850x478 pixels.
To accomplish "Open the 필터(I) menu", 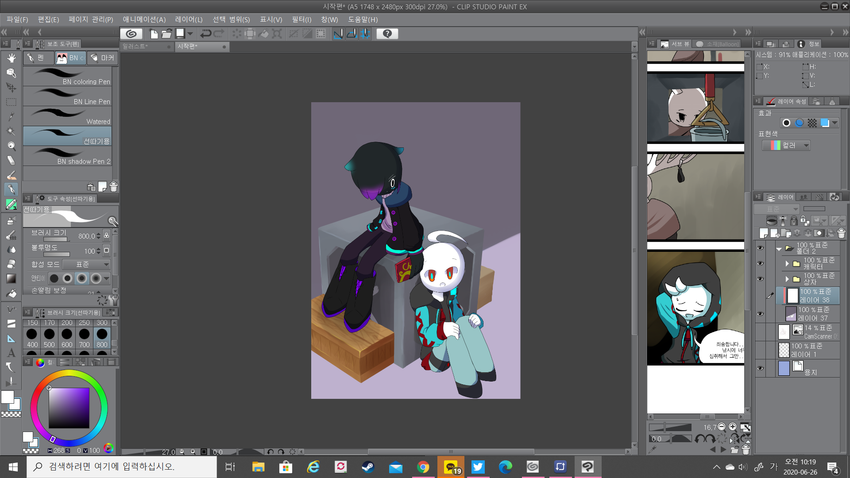I will point(301,20).
